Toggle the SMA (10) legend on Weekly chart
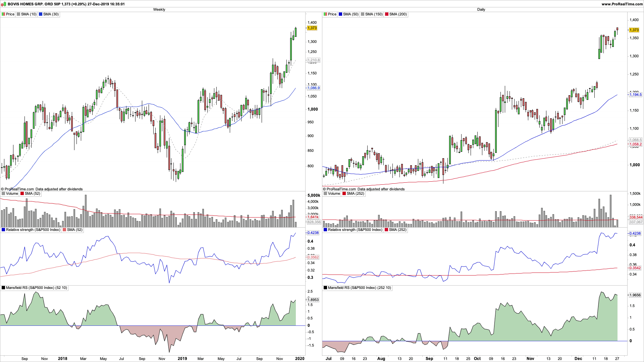The width and height of the screenshot is (644, 362). click(x=29, y=14)
